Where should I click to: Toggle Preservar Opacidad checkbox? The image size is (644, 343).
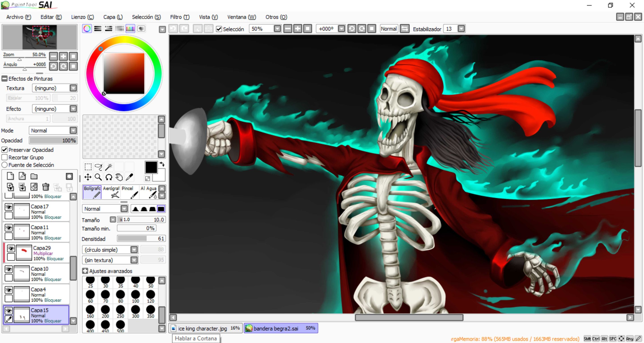pos(4,150)
